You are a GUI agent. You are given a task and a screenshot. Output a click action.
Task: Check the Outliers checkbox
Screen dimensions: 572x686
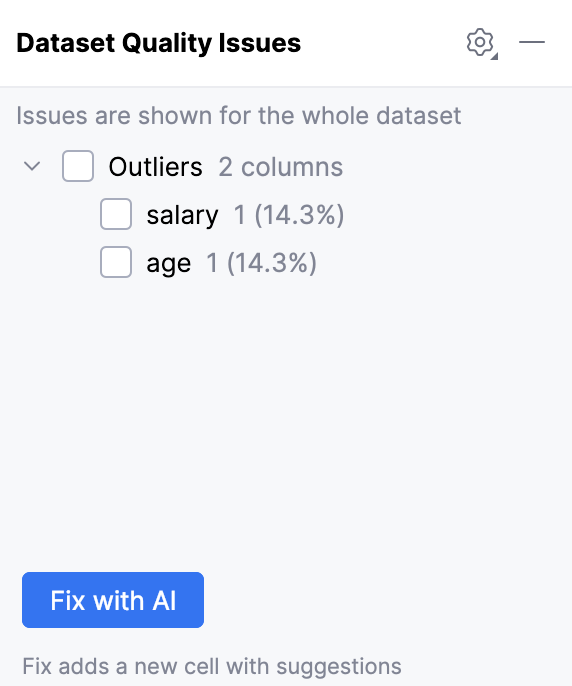tap(78, 166)
